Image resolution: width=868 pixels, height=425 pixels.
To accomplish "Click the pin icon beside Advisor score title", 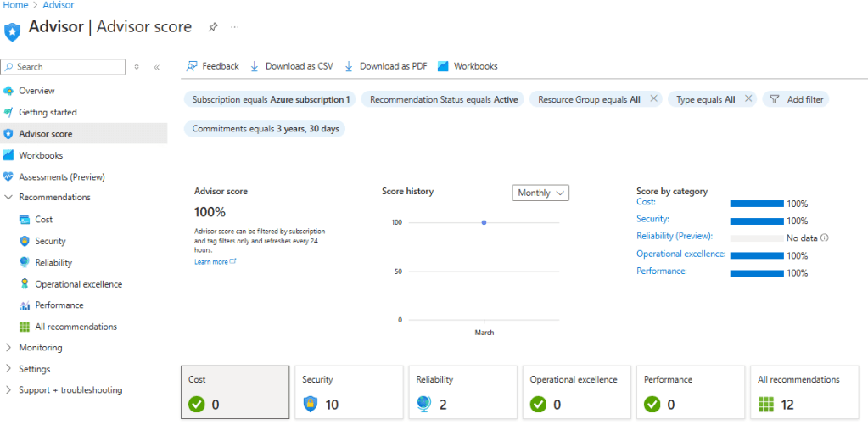I will pos(212,27).
